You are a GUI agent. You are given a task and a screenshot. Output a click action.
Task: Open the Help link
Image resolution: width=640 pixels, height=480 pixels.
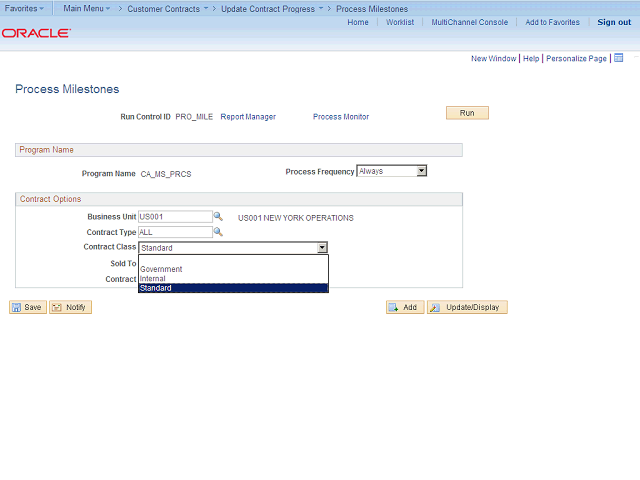531,58
